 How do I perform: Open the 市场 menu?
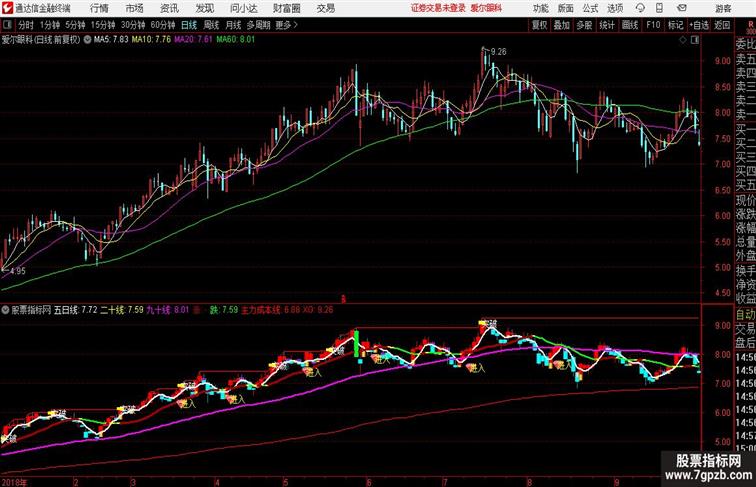pyautogui.click(x=134, y=8)
